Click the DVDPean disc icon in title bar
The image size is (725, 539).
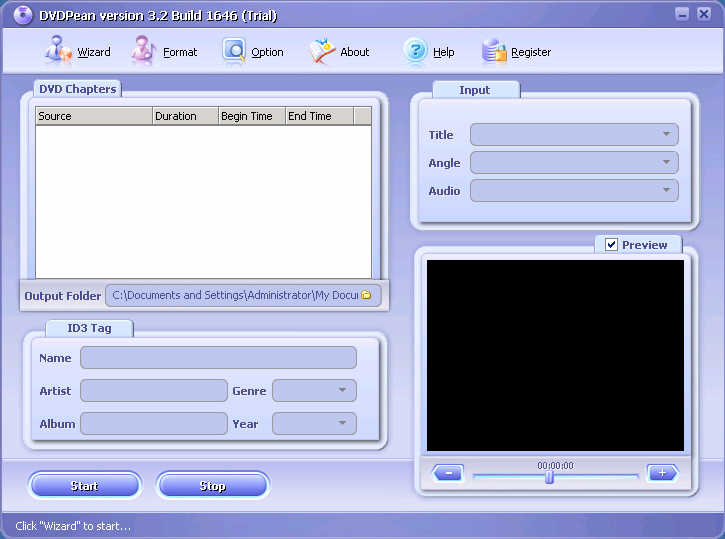click(x=23, y=15)
